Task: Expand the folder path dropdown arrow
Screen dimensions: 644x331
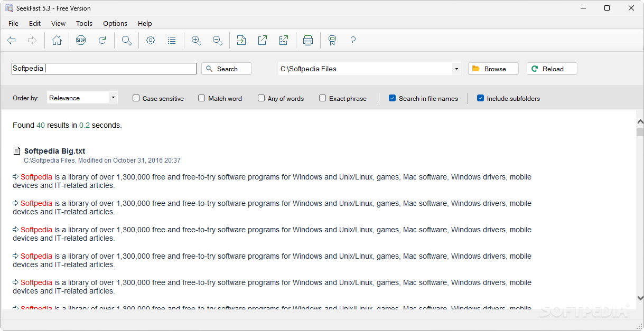Action: pyautogui.click(x=456, y=69)
